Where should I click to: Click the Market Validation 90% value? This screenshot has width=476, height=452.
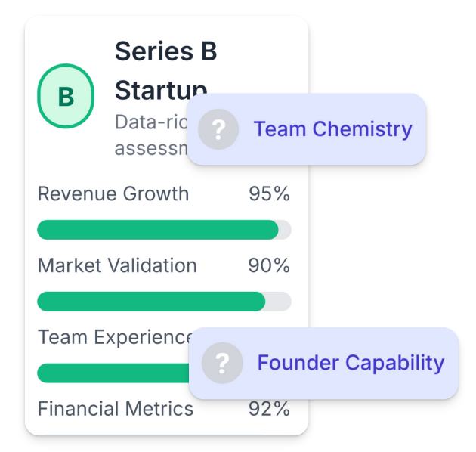(269, 266)
